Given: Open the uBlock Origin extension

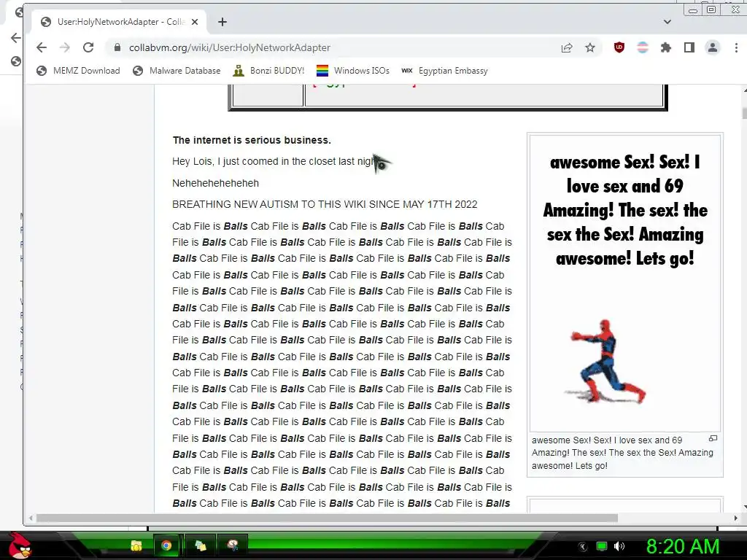Looking at the screenshot, I should pos(619,47).
